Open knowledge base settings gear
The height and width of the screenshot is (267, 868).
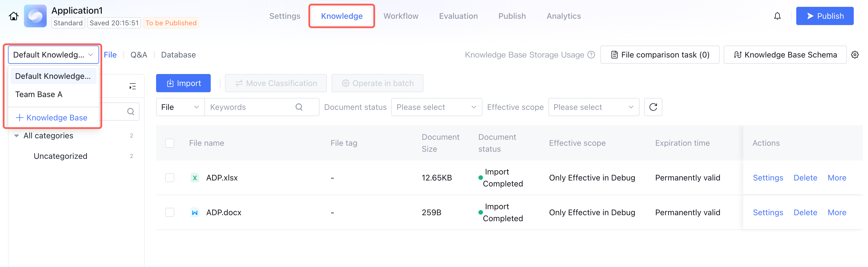855,55
